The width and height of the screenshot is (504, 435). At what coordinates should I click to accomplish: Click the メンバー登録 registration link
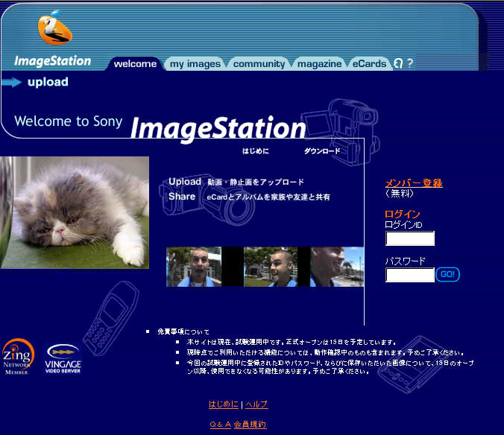coord(414,183)
